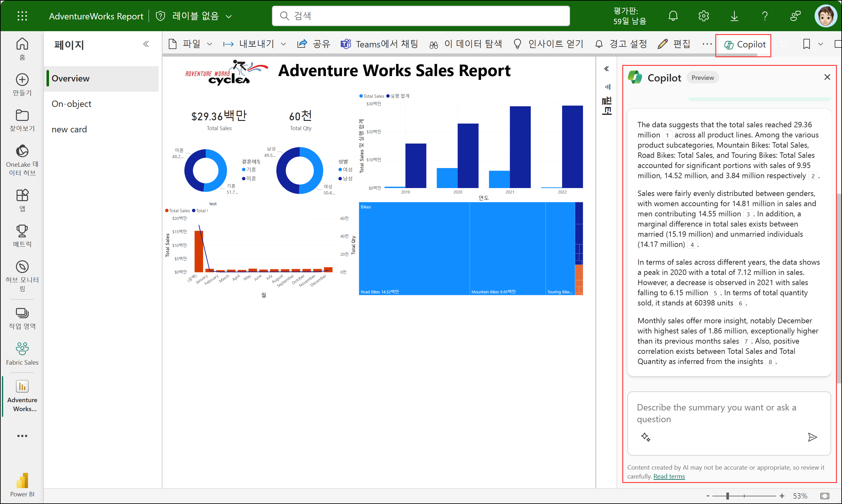Select the new card page
This screenshot has height=504, width=842.
tap(69, 129)
